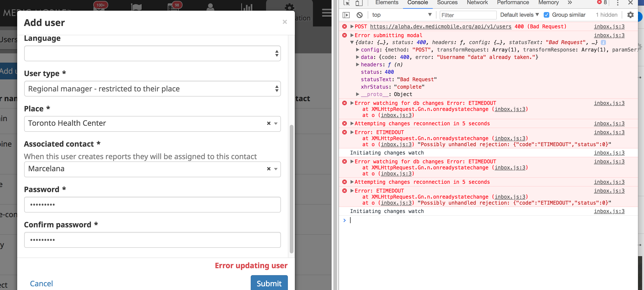The image size is (644, 290).
Task: Open the more tools chevron menu
Action: coord(569,3)
